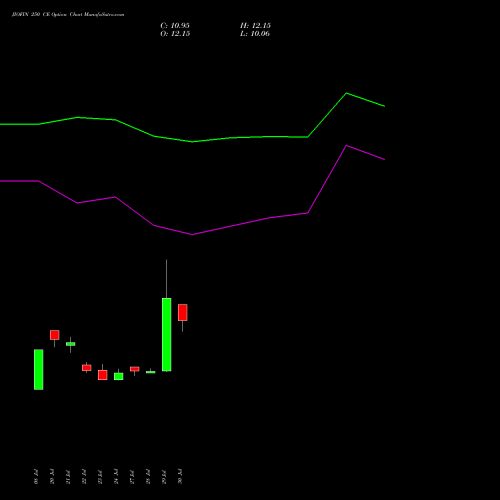Screen dimensions: 500x500
Task: Click the 29 Jul date label
Action: coord(164,477)
